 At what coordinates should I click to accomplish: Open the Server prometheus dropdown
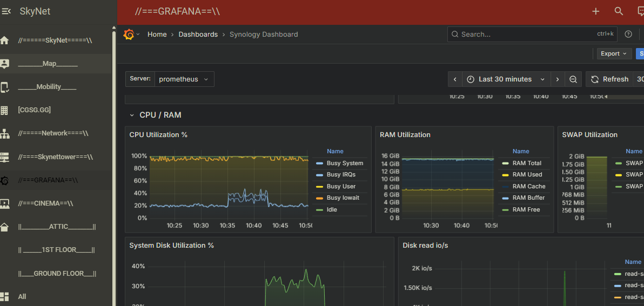tap(184, 79)
